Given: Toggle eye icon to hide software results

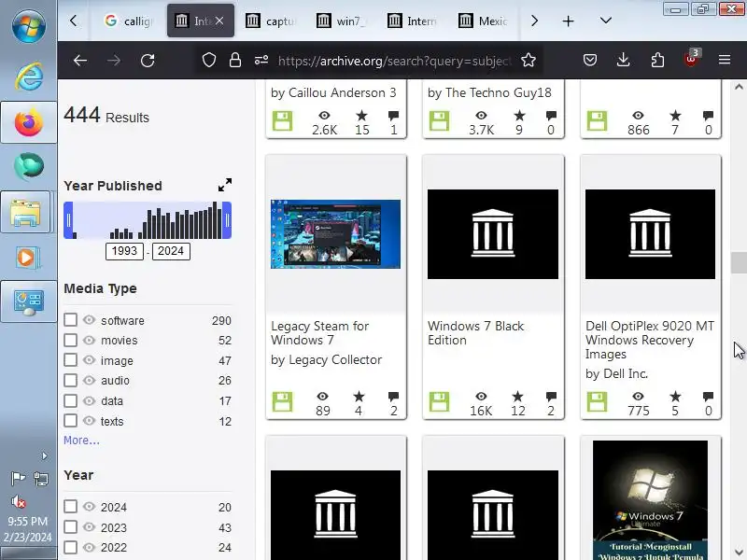Looking at the screenshot, I should click(x=89, y=319).
